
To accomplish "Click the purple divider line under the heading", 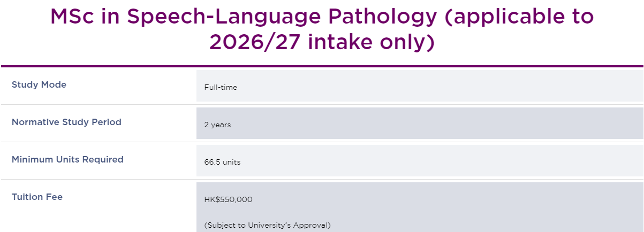I will [x=322, y=66].
